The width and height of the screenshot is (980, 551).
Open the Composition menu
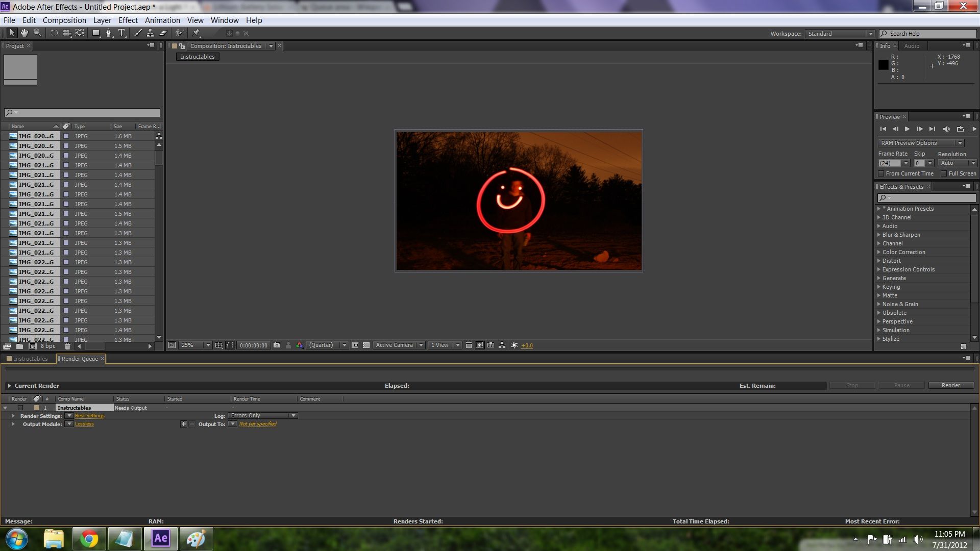click(64, 20)
